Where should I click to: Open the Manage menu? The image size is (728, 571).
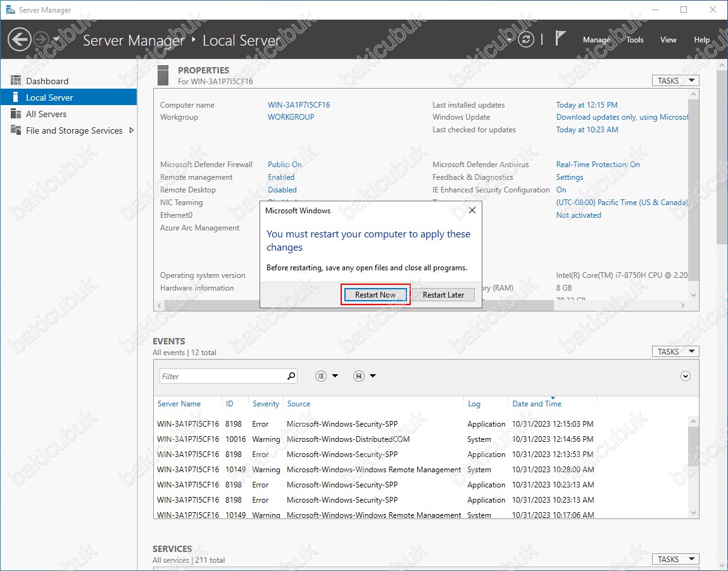tap(596, 40)
